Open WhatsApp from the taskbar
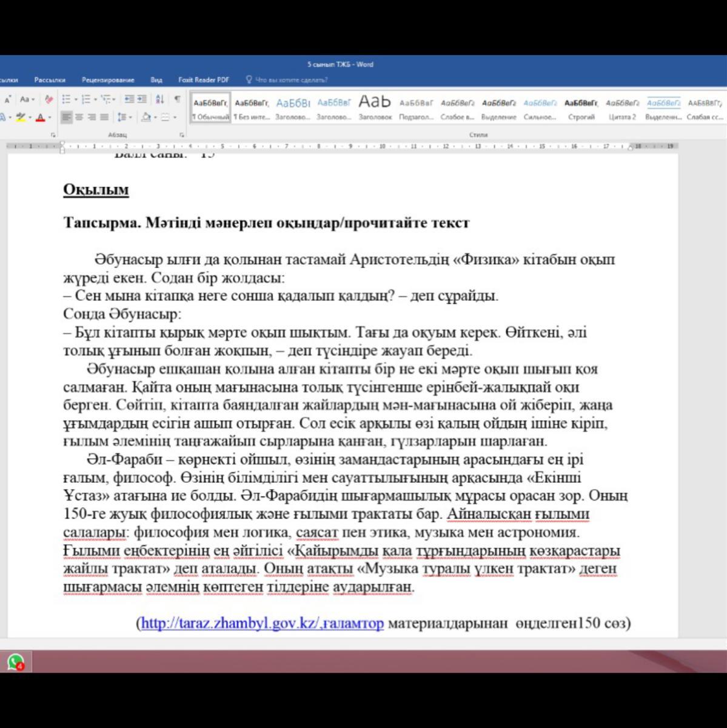Screen dimensions: 727x728 tap(15, 662)
